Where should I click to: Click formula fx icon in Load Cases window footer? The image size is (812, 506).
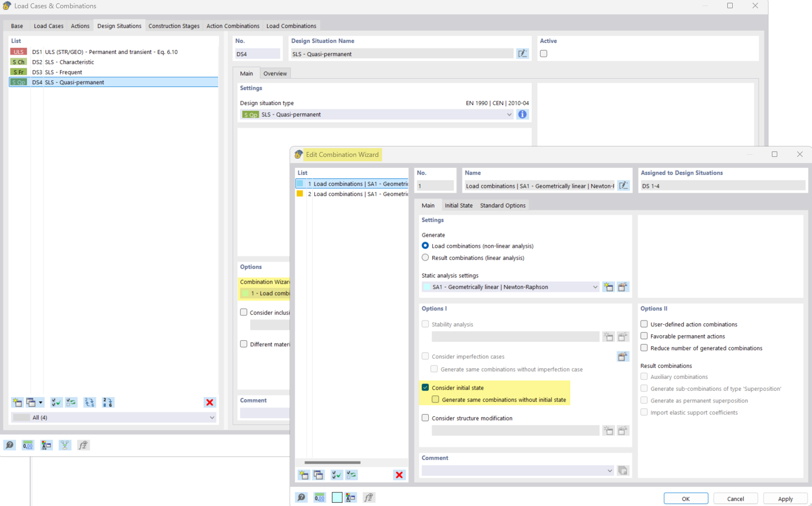[x=83, y=445]
